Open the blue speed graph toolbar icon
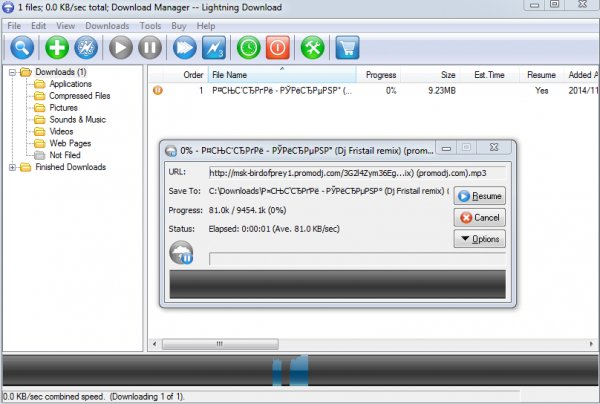This screenshot has height=404, width=600. (x=214, y=48)
